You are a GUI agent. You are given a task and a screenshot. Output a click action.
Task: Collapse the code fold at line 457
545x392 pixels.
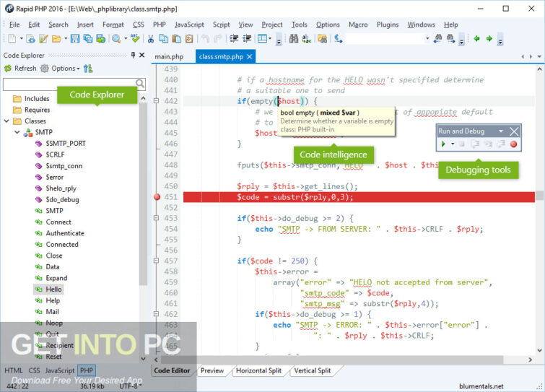tap(156, 261)
